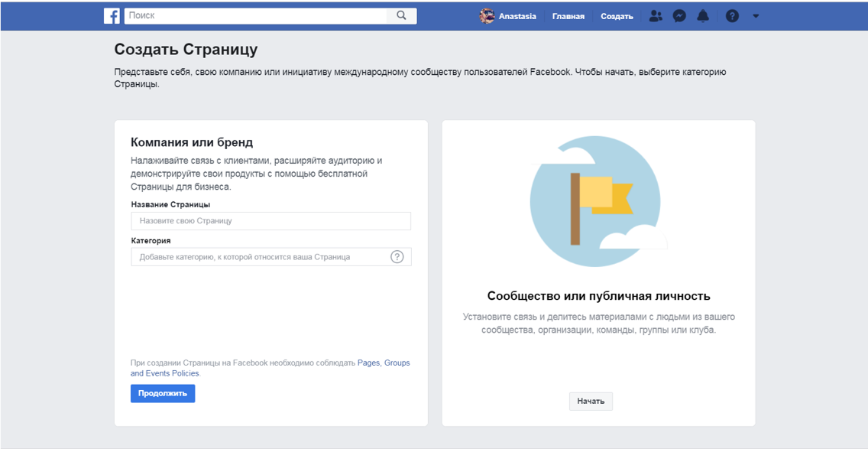Click the Facebook logo icon
The width and height of the screenshot is (868, 449).
coord(112,16)
